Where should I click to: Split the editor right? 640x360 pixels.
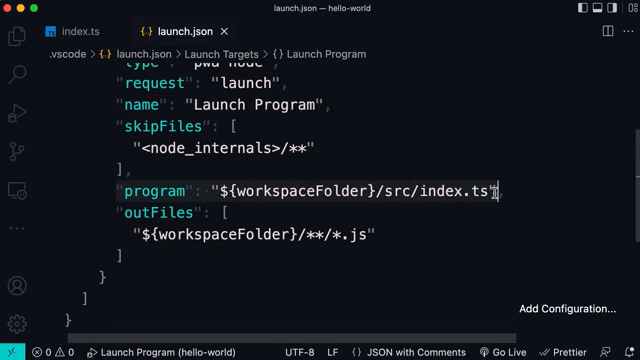[608, 31]
